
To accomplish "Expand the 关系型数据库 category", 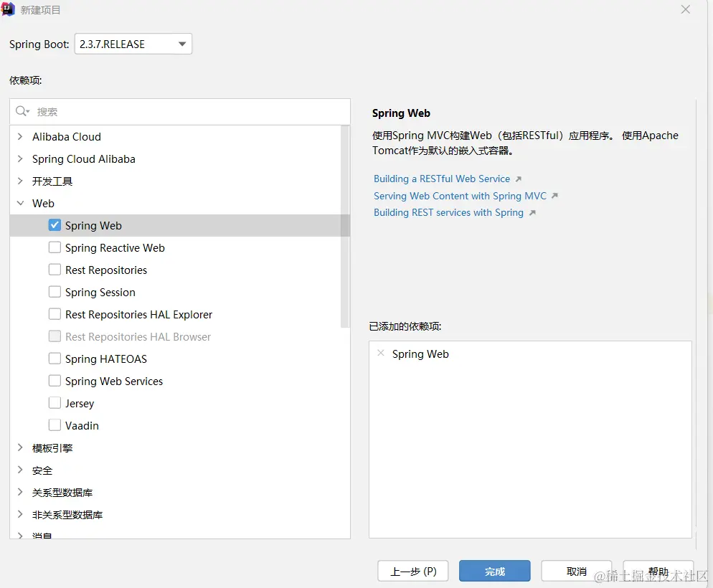I will (20, 492).
